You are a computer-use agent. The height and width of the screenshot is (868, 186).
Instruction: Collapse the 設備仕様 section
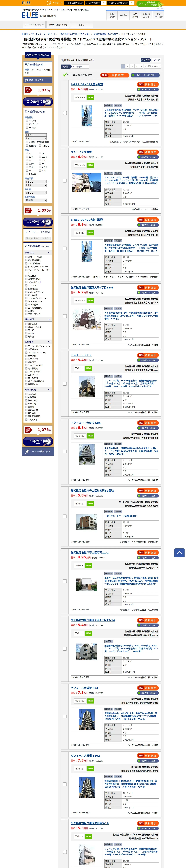[38, 342]
